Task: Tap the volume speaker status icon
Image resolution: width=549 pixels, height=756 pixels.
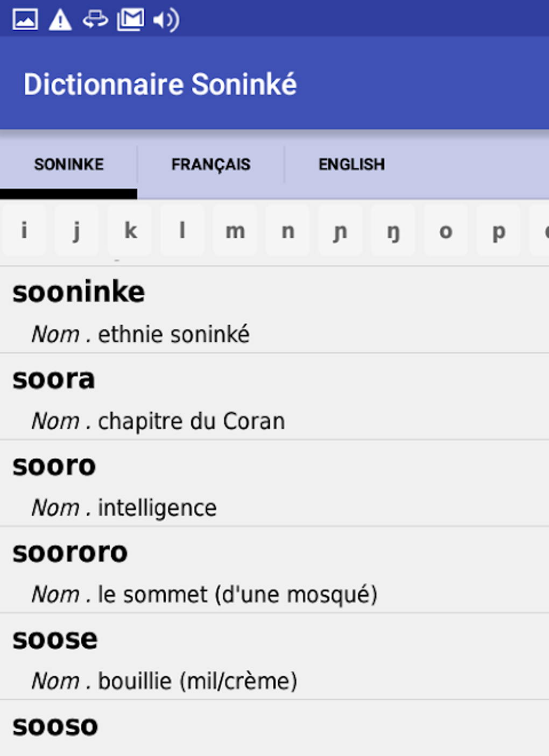Action: point(166,20)
